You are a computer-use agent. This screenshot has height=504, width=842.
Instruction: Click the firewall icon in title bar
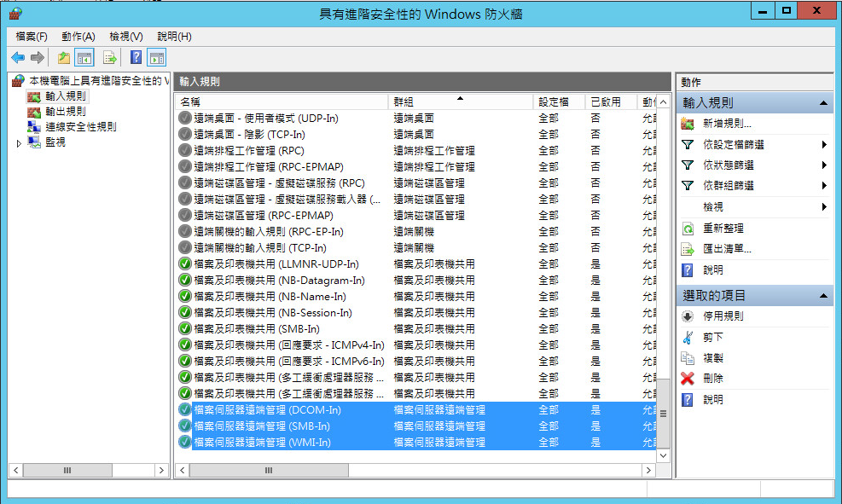pyautogui.click(x=15, y=13)
